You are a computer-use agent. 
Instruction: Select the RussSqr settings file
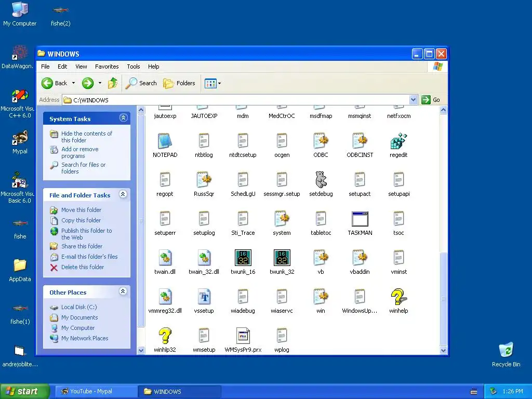(x=204, y=179)
